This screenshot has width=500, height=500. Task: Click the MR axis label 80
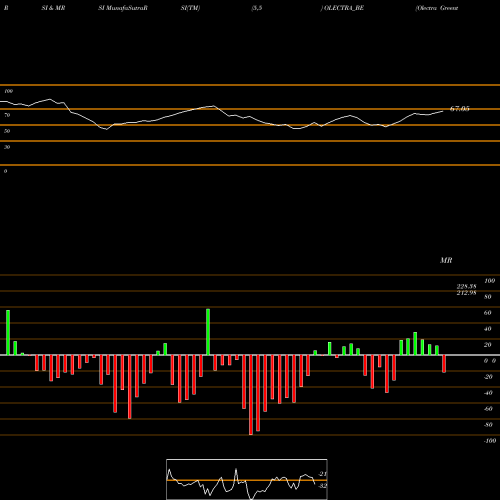[488, 297]
